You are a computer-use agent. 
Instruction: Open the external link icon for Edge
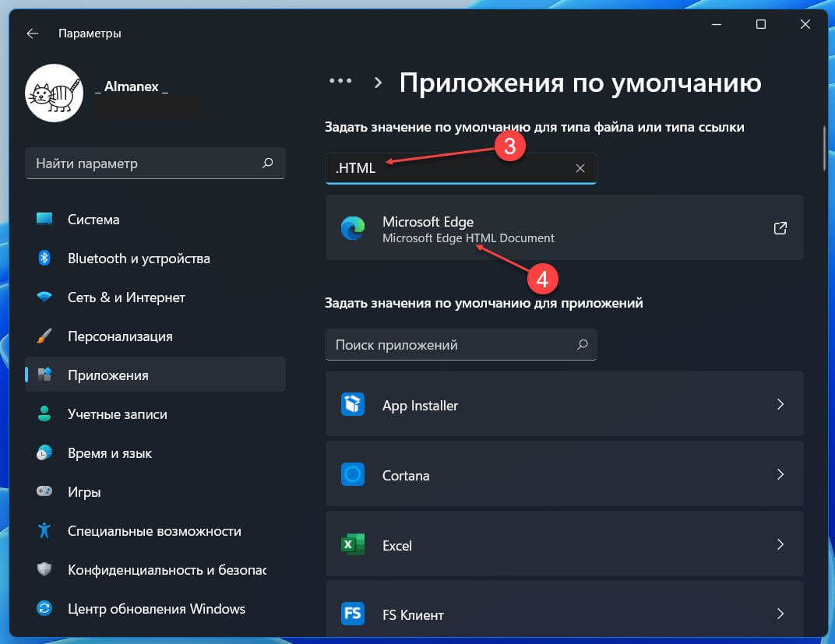click(x=780, y=228)
